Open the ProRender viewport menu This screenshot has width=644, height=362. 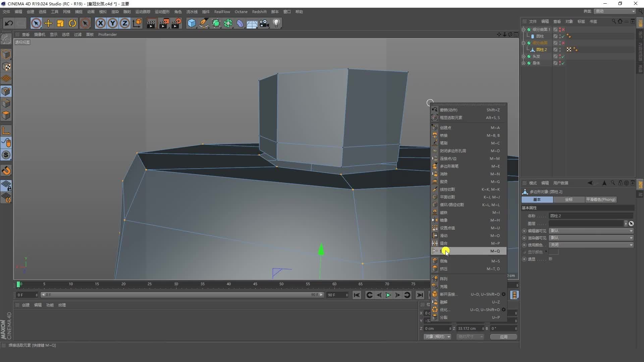(107, 35)
